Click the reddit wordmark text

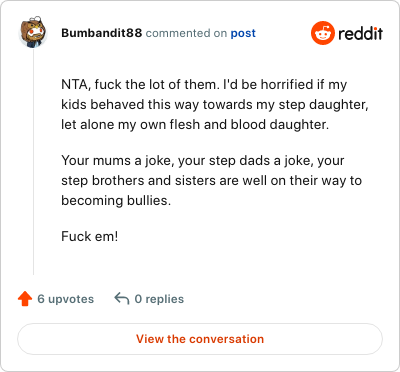360,34
